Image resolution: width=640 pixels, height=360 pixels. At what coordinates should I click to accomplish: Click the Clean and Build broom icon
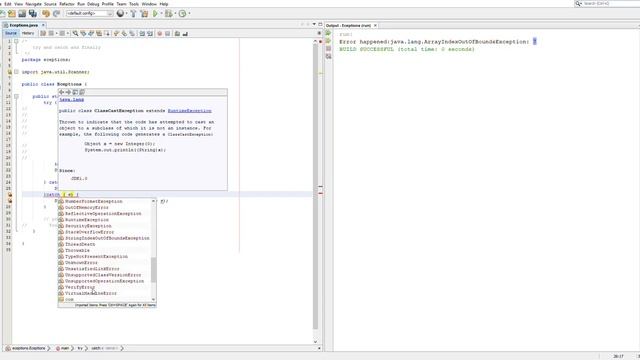point(144,13)
